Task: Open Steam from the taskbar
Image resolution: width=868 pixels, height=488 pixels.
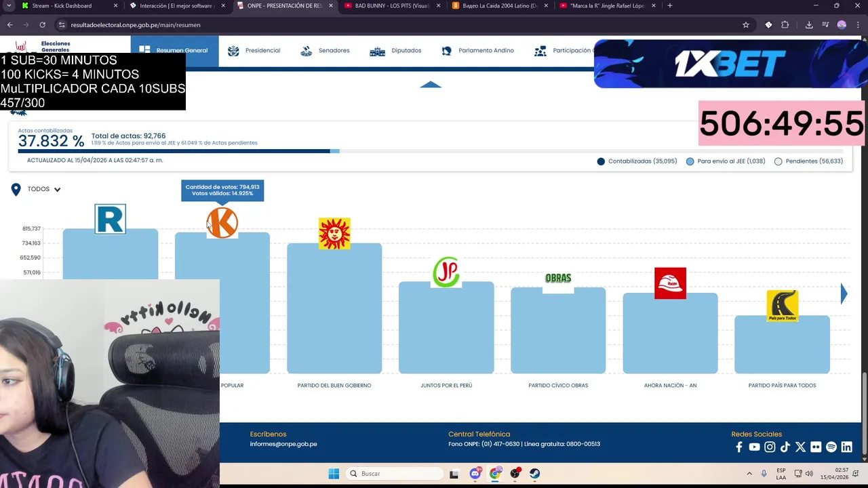Action: [x=535, y=474]
